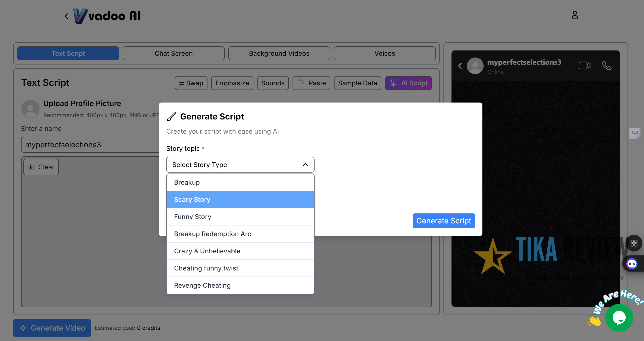Select Scary Story option
Viewport: 644px width, 341px height.
tap(240, 199)
